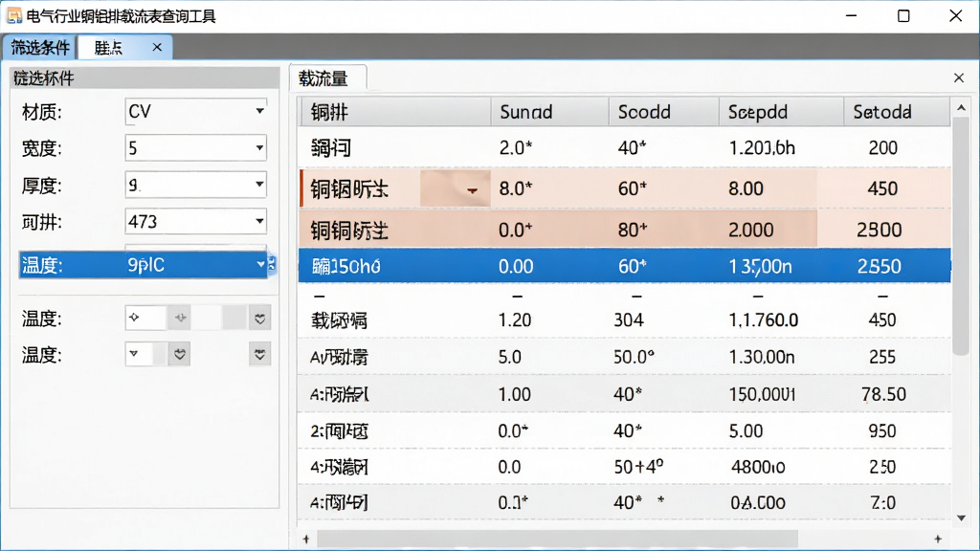Expand the dropdown arrow in the 铜铜昕法 row
The height and width of the screenshot is (551, 980).
pos(472,190)
